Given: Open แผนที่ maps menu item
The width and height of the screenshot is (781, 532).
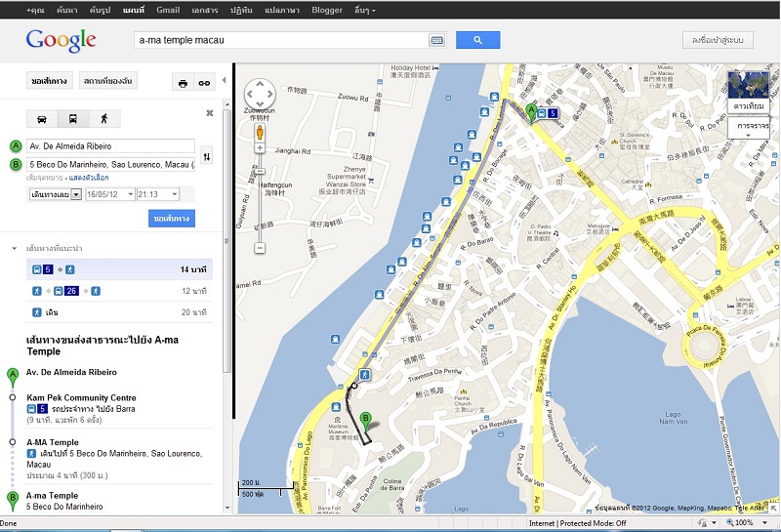Looking at the screenshot, I should (134, 10).
